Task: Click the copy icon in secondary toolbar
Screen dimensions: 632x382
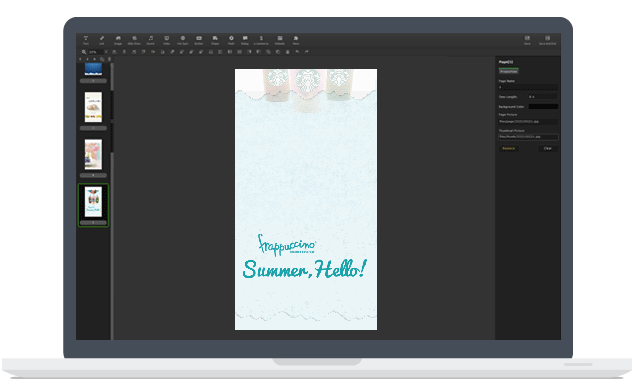Action: [268, 52]
